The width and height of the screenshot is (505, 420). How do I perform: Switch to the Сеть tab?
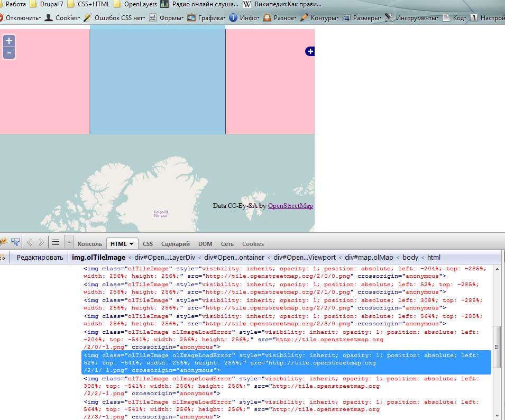click(227, 244)
